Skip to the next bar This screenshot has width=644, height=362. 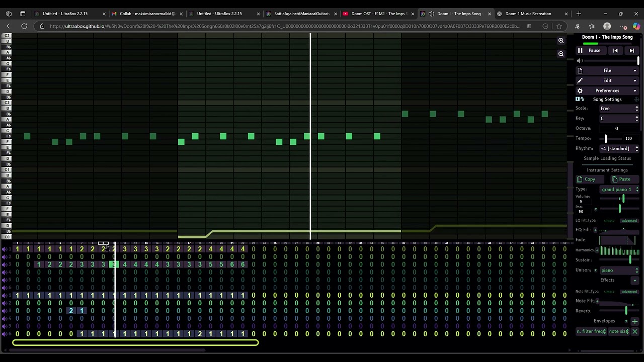click(x=631, y=50)
